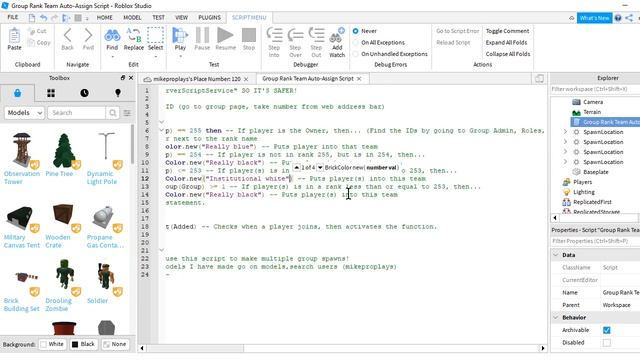Open the Models category dropdown
640x360 pixels.
pyautogui.click(x=24, y=113)
